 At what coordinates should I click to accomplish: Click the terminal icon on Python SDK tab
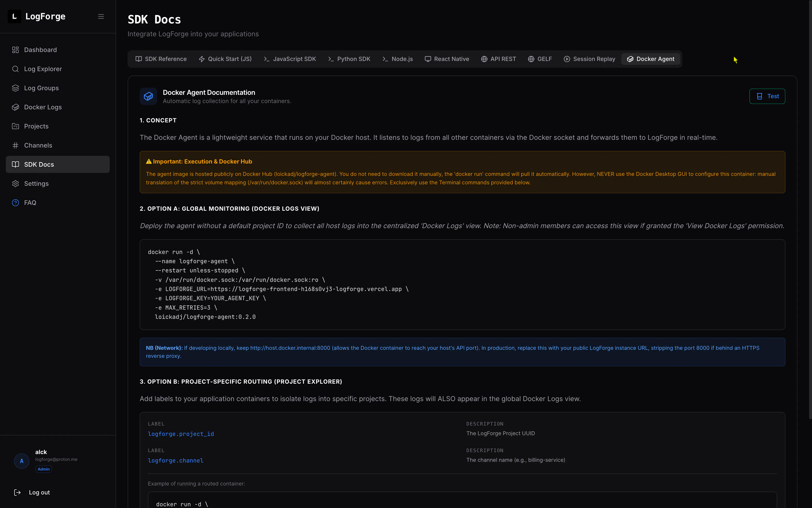[331, 59]
